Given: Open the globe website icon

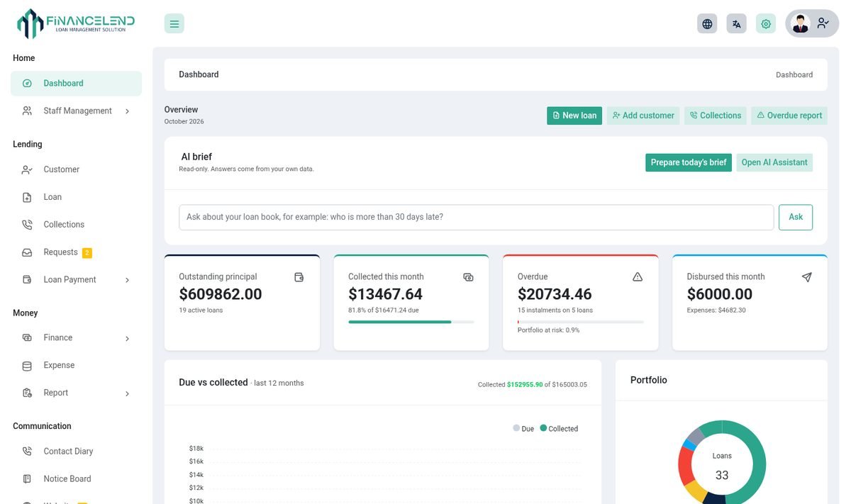Looking at the screenshot, I should pyautogui.click(x=707, y=23).
